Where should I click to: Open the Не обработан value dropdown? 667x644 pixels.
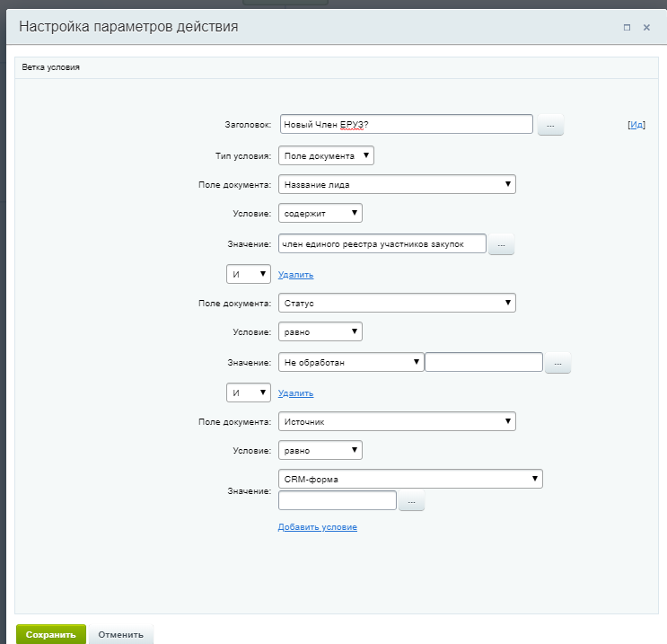point(351,362)
